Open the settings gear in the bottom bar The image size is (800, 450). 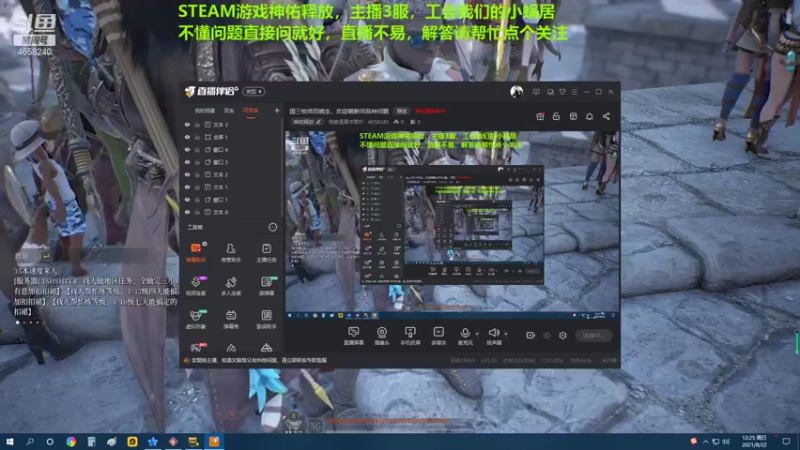click(x=563, y=335)
